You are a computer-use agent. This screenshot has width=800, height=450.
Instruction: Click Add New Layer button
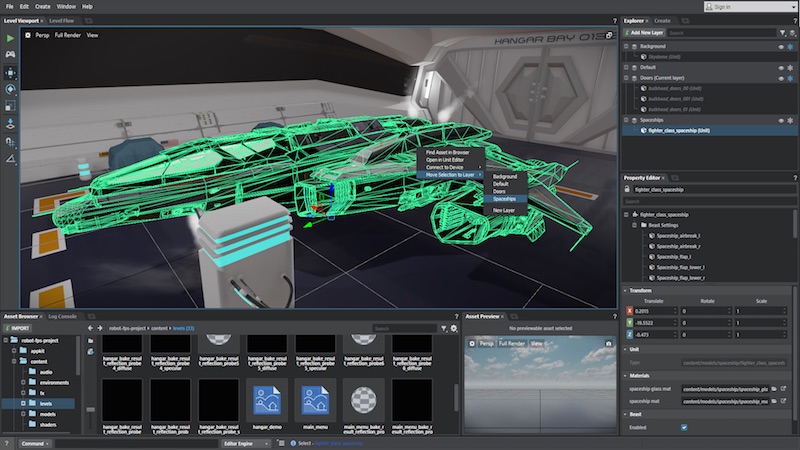(x=643, y=33)
